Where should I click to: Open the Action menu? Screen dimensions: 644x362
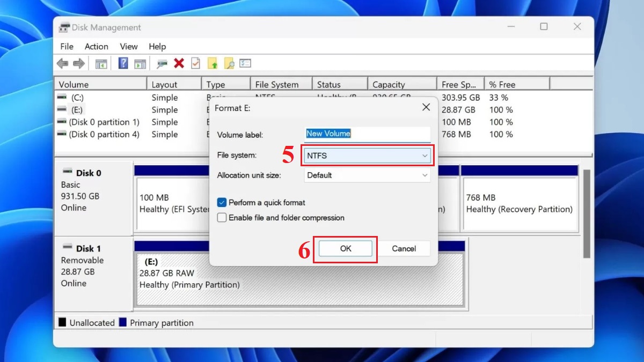(96, 47)
